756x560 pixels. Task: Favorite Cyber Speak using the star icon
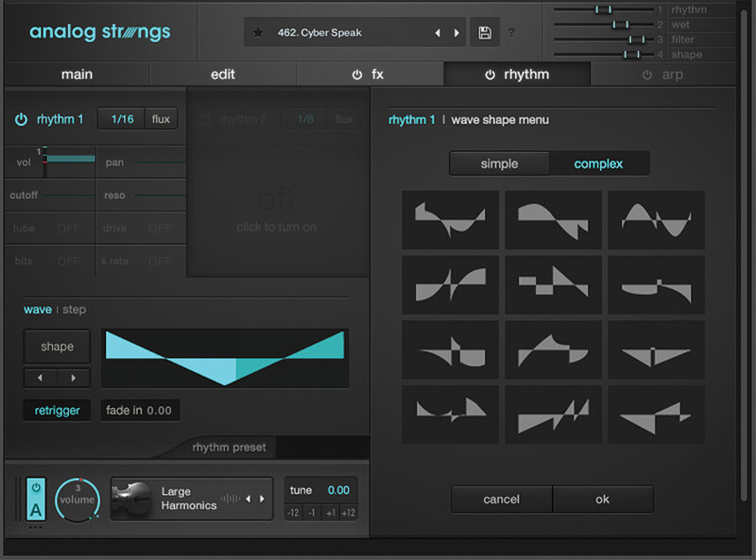pos(260,32)
